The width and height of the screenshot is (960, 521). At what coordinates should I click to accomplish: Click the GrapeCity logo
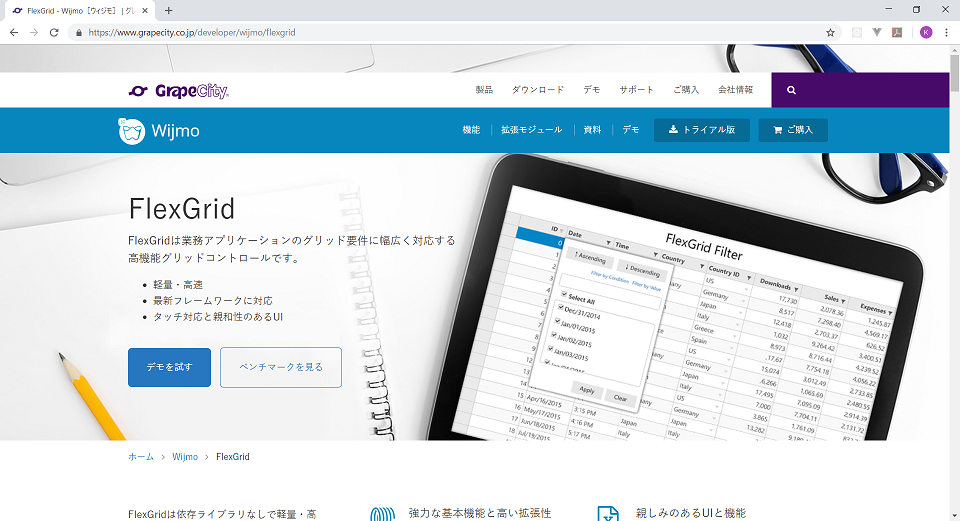point(178,91)
